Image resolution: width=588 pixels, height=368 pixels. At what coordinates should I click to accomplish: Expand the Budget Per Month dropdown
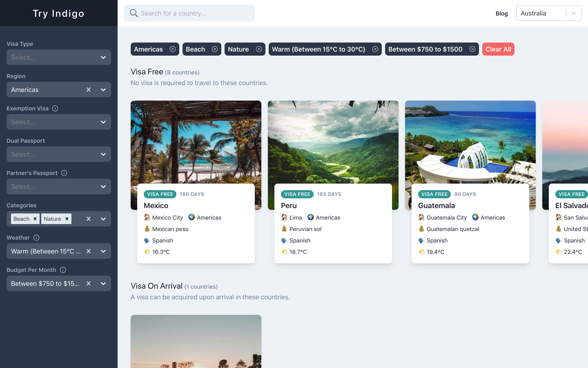coord(103,283)
